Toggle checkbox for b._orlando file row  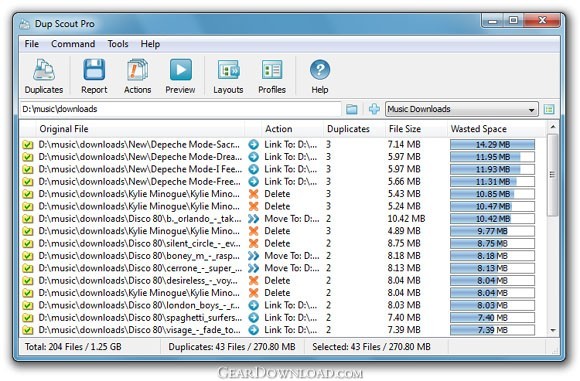pyautogui.click(x=28, y=219)
